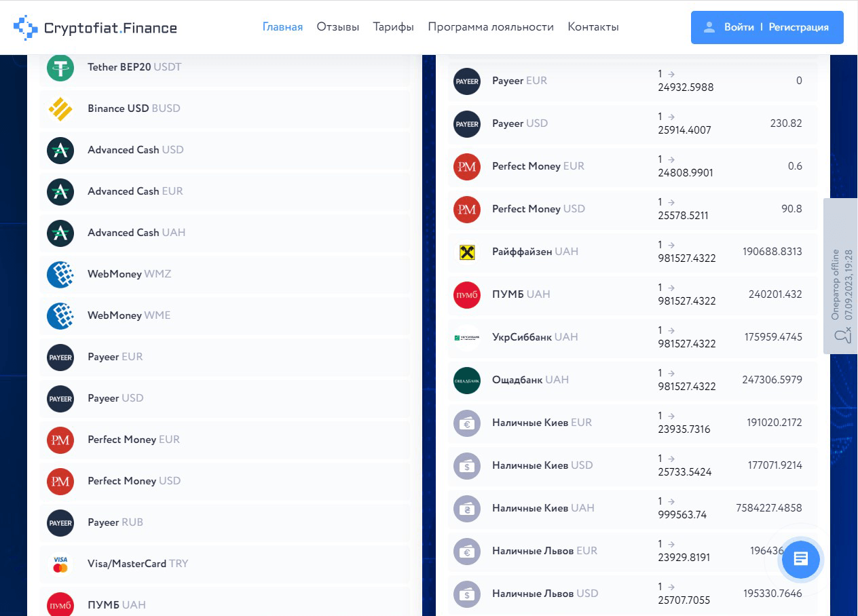This screenshot has width=858, height=616.
Task: Click the Ощадбанк UAH bank icon
Action: [x=467, y=380]
